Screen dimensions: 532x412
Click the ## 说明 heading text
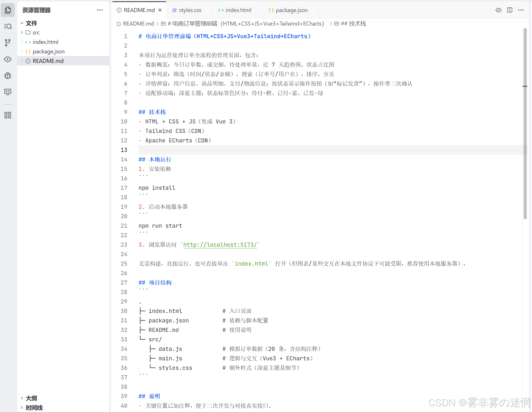[149, 396]
